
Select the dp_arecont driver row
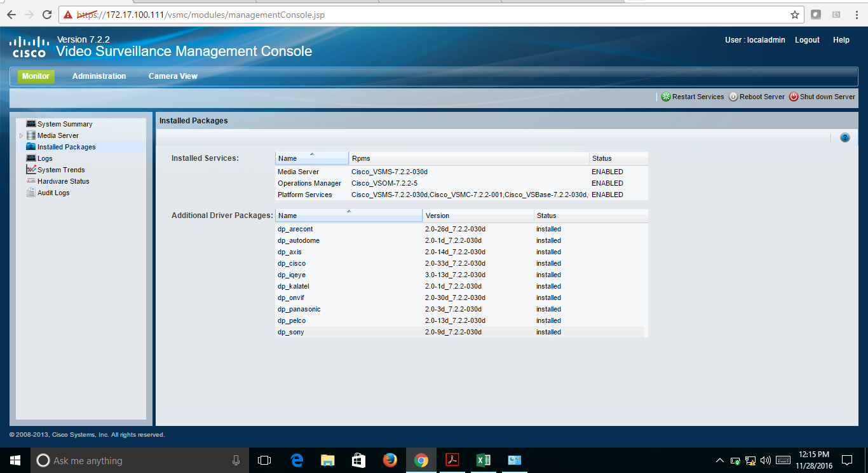461,229
